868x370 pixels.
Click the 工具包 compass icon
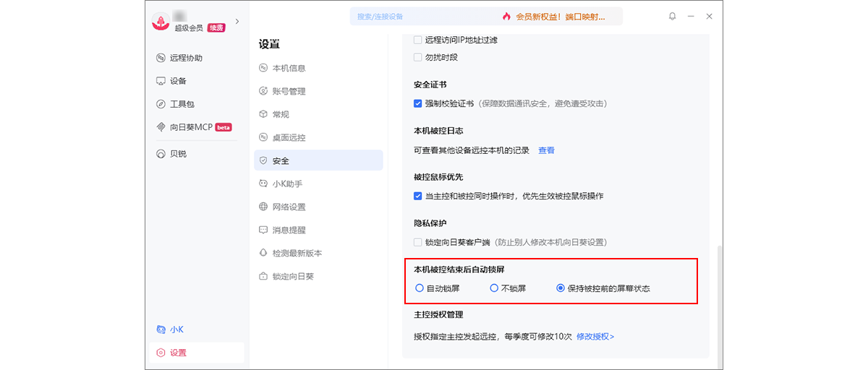[161, 104]
